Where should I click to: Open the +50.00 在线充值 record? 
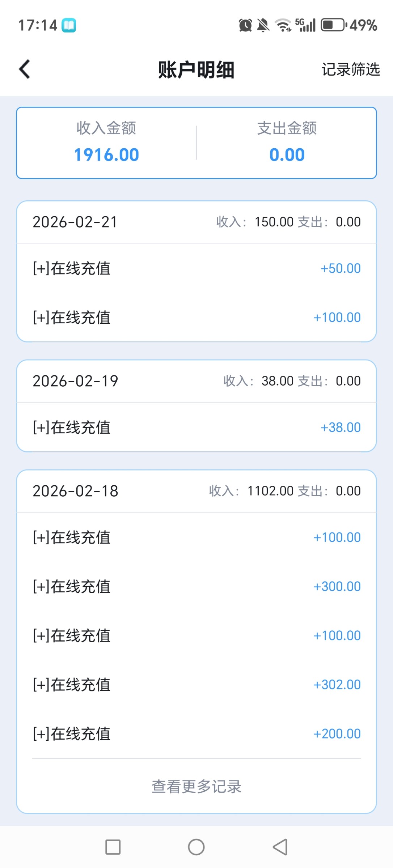tap(196, 268)
